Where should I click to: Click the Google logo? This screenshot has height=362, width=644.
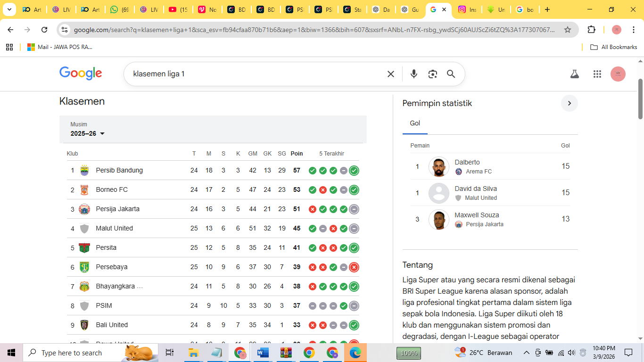coord(81,74)
